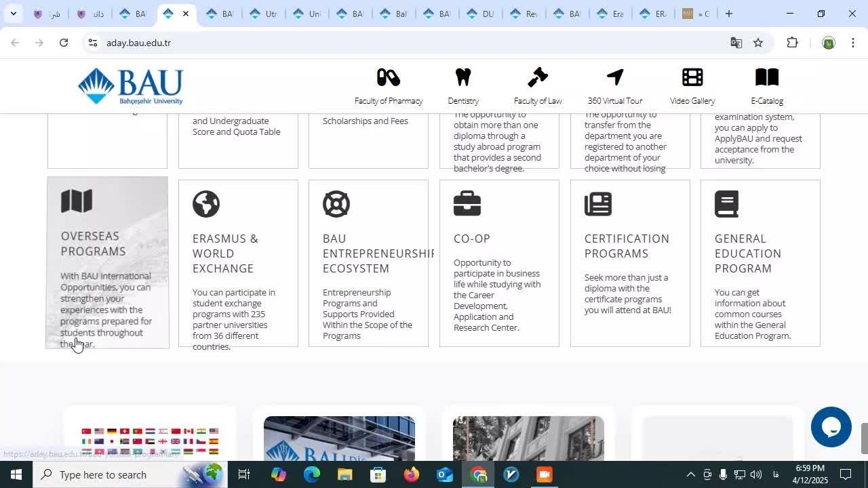868x488 pixels.
Task: Click the BAU Bahçeşehir University logo
Action: click(x=131, y=86)
